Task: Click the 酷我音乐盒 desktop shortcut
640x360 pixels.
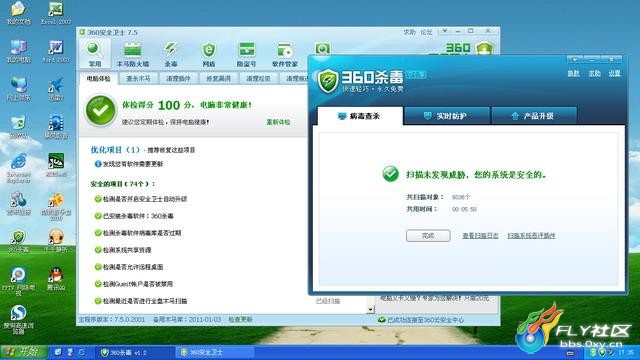Action: pos(56,207)
